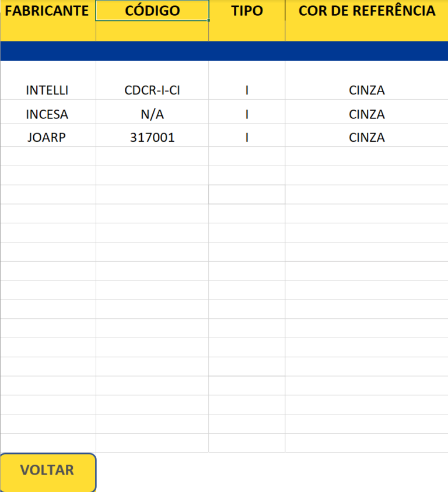Click the CINZA cell for INTELLI

366,90
